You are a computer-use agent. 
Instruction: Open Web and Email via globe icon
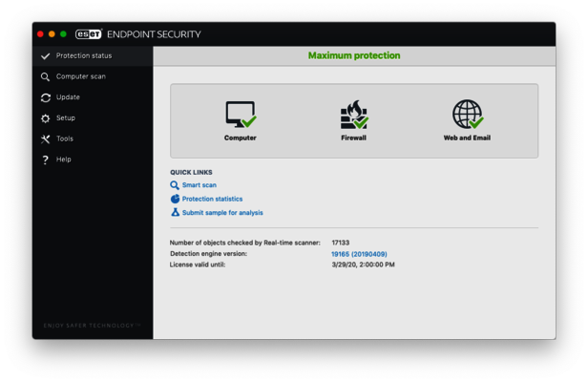tap(467, 115)
